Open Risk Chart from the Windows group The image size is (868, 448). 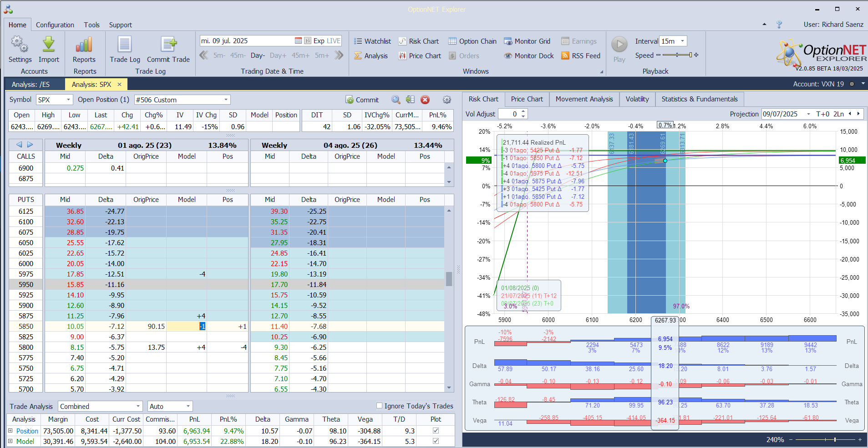(x=419, y=41)
